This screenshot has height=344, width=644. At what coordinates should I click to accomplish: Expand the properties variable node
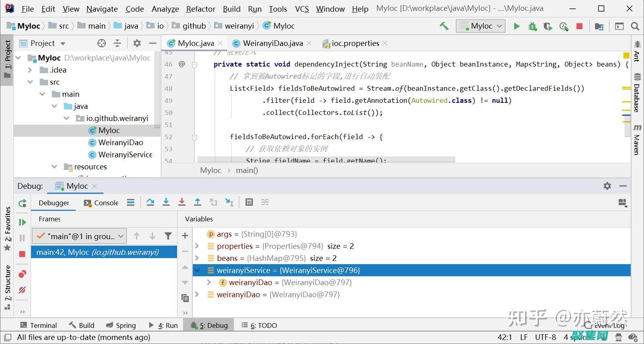click(x=197, y=246)
